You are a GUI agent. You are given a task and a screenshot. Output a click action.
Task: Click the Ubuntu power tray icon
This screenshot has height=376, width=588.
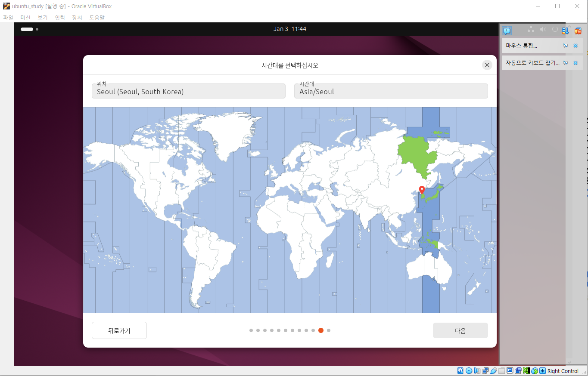(555, 29)
